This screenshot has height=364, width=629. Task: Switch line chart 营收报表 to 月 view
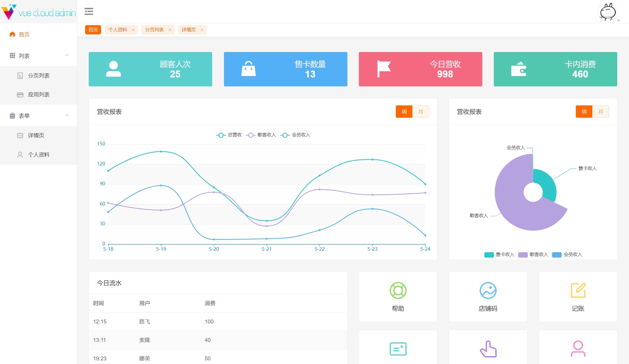click(x=420, y=112)
